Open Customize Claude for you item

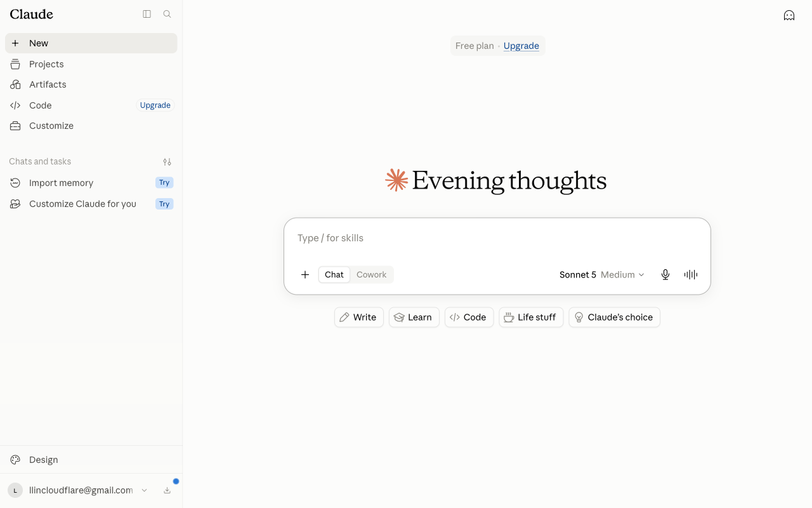click(91, 204)
